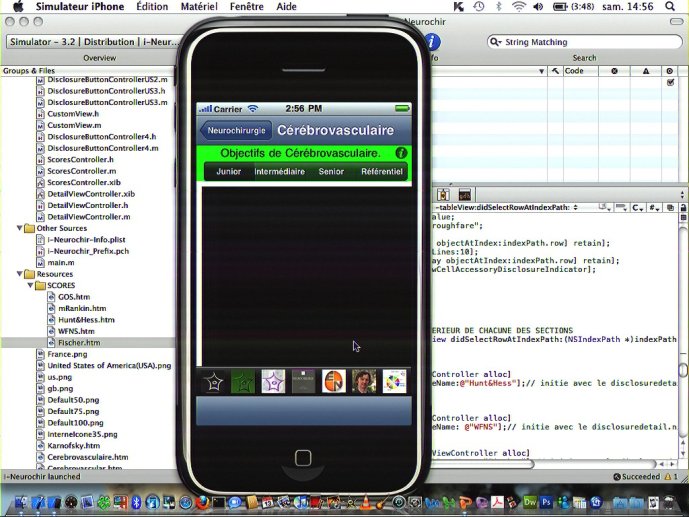Open the debugger icon above the code editor

coord(443,195)
